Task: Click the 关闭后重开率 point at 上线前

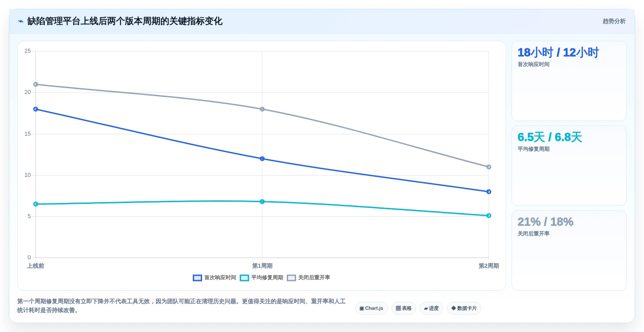Action: 35,84
